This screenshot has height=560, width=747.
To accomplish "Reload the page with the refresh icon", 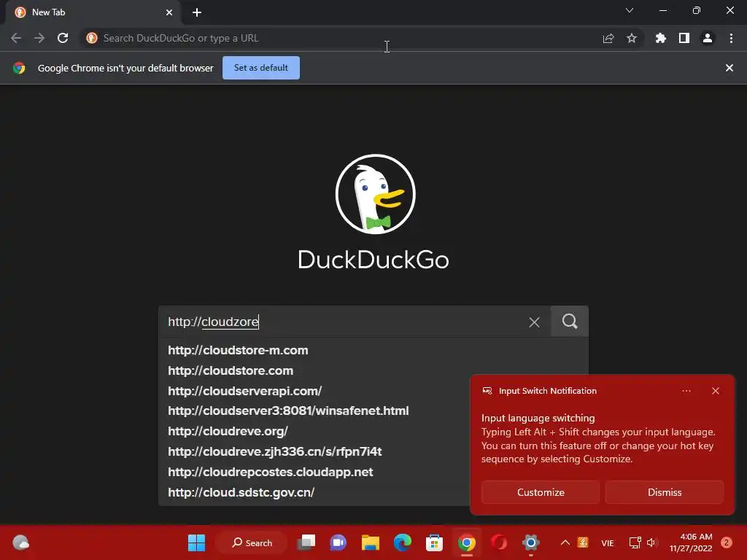I will point(63,38).
